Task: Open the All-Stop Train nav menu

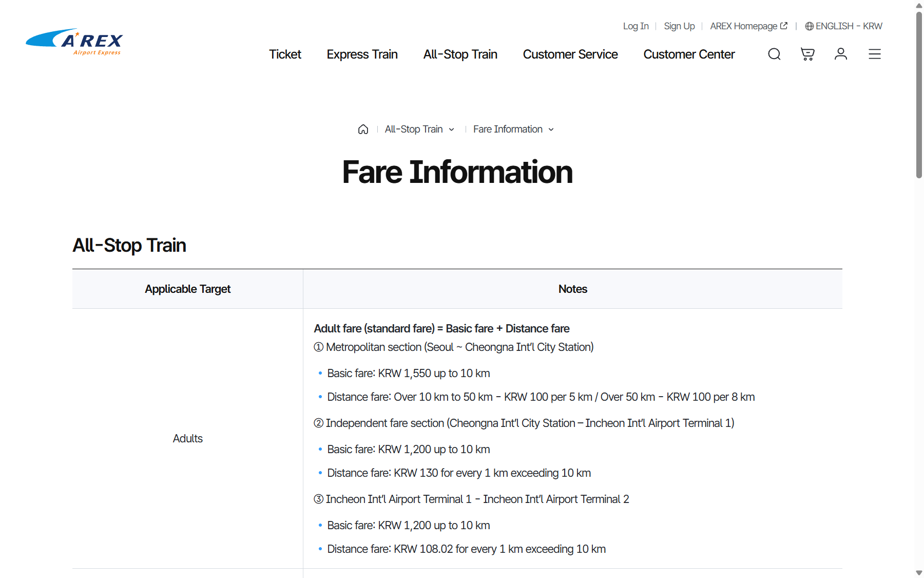Action: click(460, 54)
